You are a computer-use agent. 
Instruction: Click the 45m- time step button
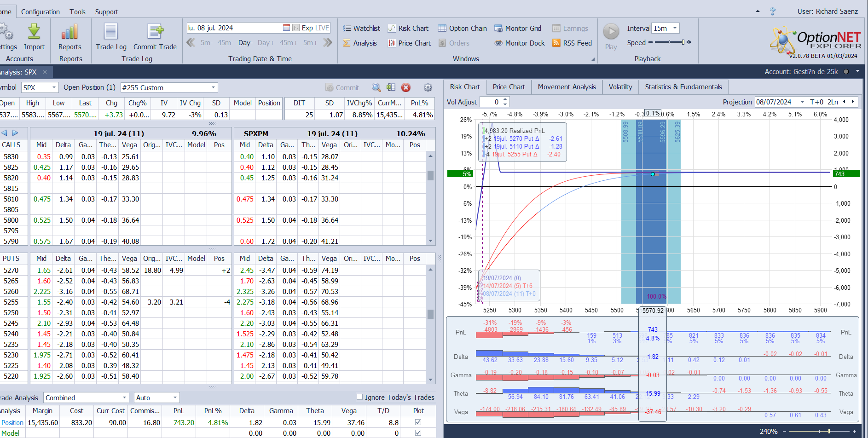coord(225,43)
